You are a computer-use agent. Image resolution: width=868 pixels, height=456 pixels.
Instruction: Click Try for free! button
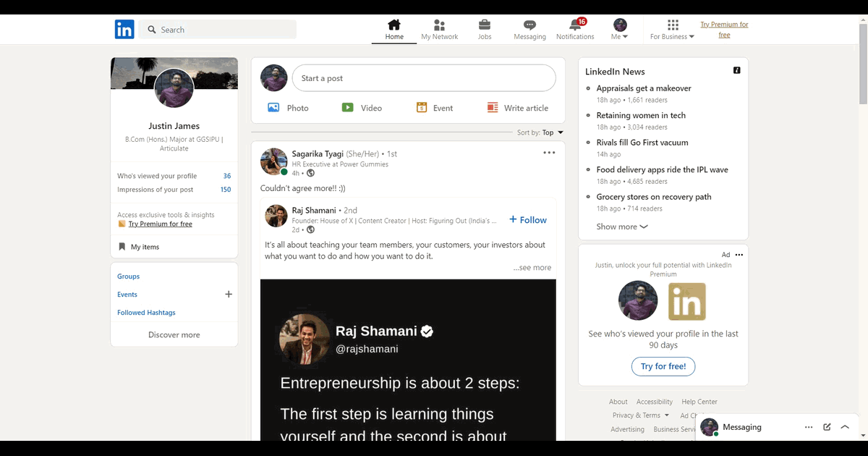coord(663,366)
